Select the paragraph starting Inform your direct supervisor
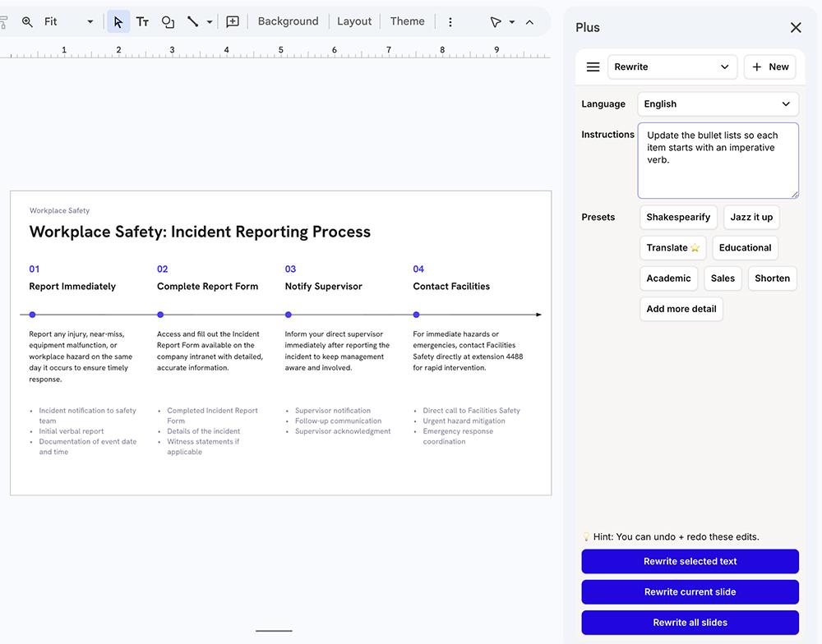Viewport: 822px width, 644px height. 337,351
